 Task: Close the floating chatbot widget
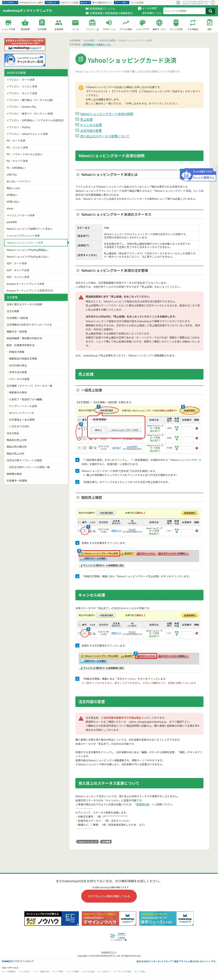(x=215, y=169)
